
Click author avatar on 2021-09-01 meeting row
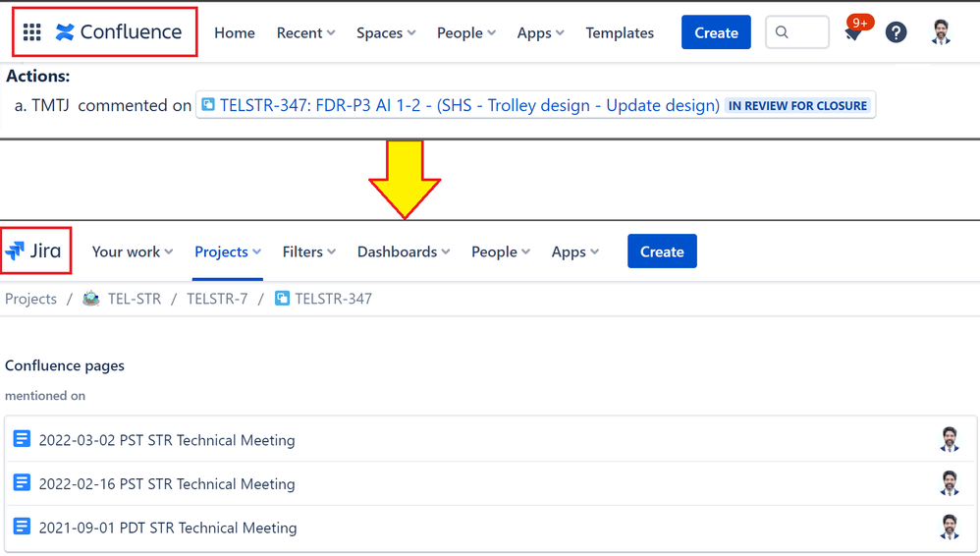(950, 527)
